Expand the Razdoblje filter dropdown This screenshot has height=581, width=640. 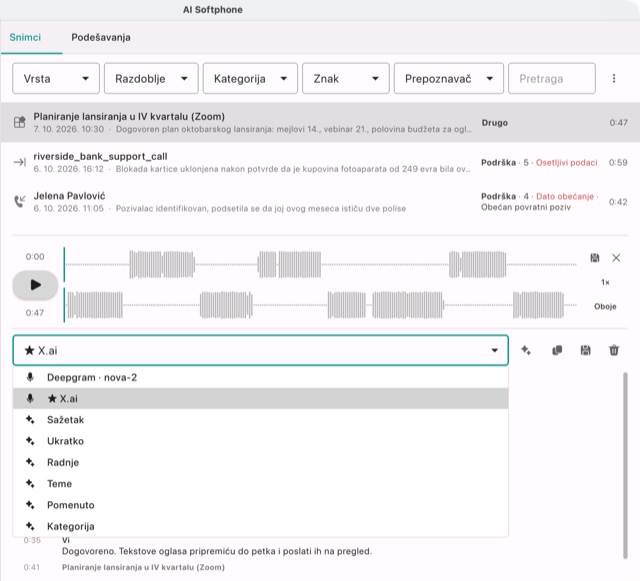[151, 78]
